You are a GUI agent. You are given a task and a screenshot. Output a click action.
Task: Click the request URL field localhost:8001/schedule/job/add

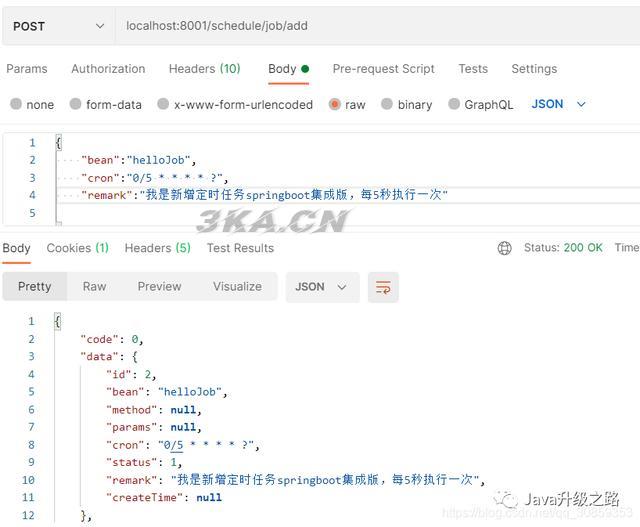[x=378, y=26]
